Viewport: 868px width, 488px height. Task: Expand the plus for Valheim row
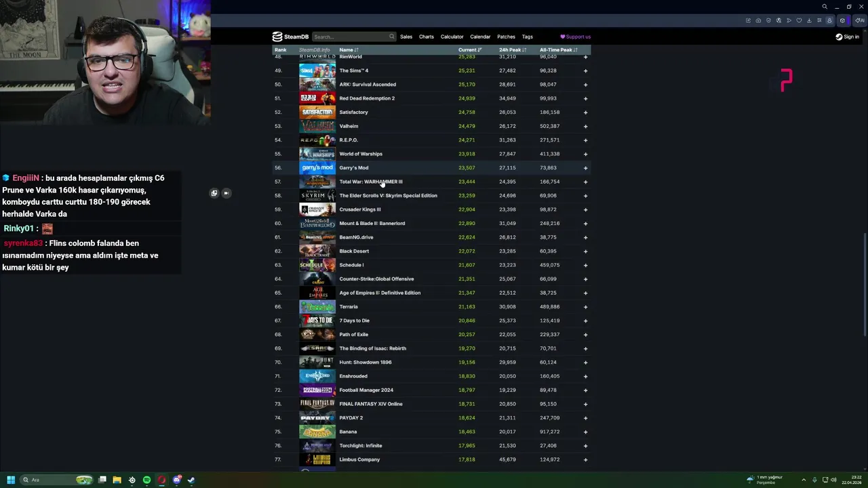click(585, 126)
